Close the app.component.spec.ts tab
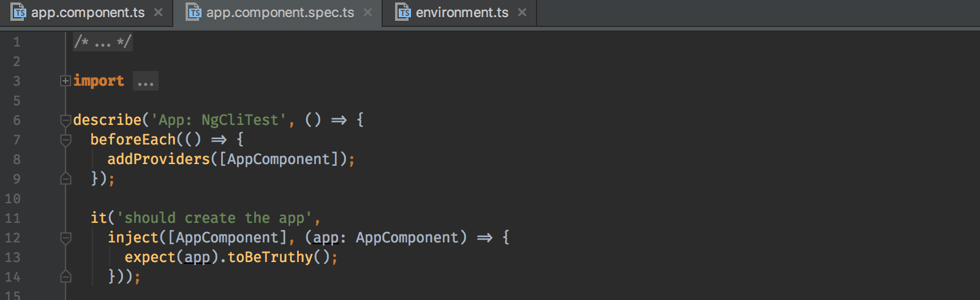 pyautogui.click(x=367, y=12)
